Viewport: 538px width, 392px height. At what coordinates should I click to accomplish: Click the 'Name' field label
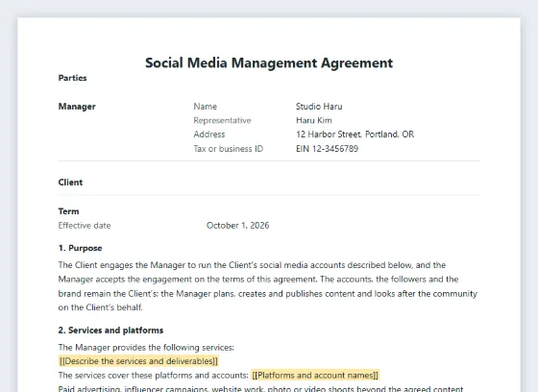pyautogui.click(x=206, y=107)
